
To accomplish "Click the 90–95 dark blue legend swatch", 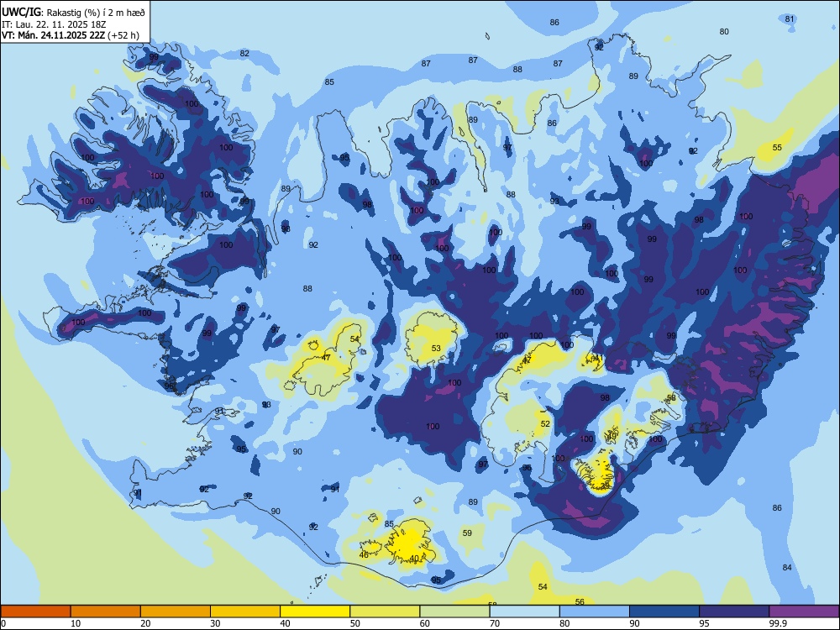I will [x=664, y=612].
